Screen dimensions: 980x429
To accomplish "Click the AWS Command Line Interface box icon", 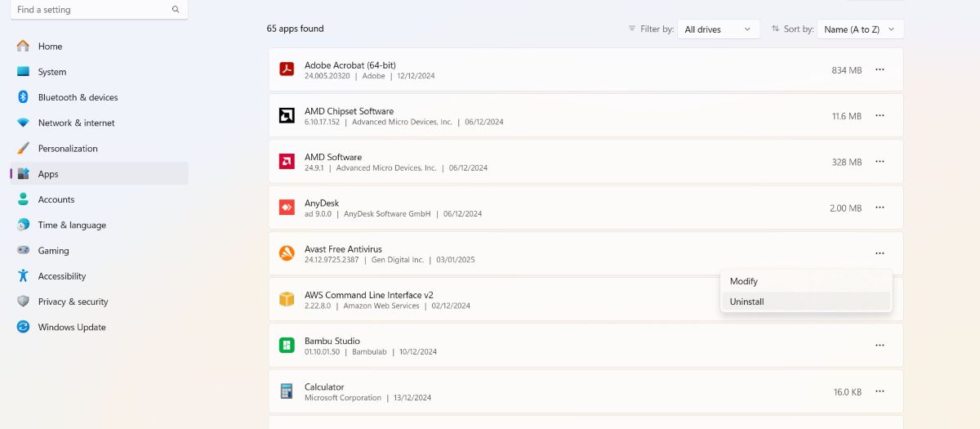I will click(x=287, y=299).
